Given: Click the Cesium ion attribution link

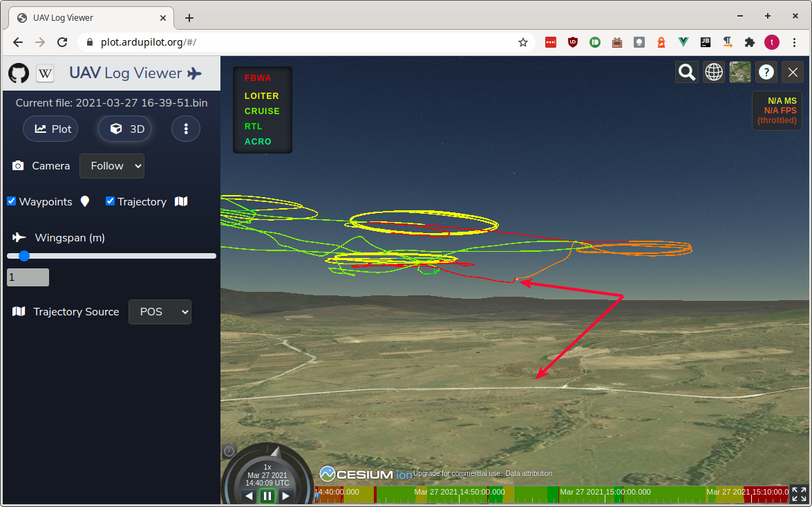Looking at the screenshot, I should pos(364,474).
